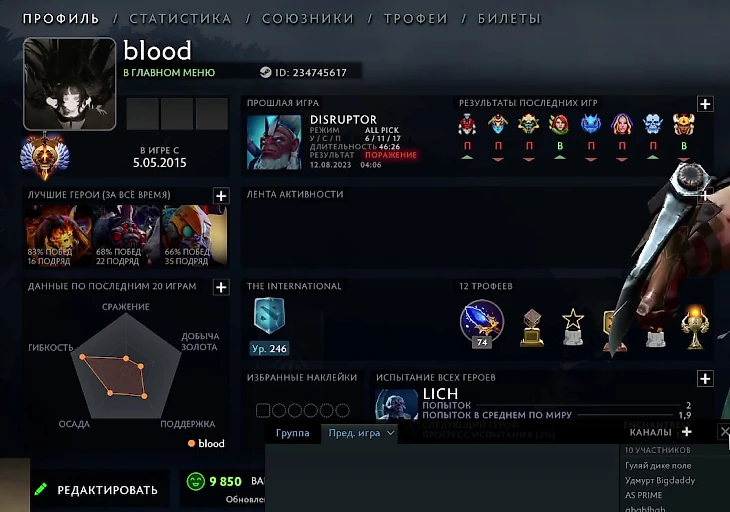The image size is (730, 512).
Task: Click the rank medal badge under avatar
Action: [45, 156]
